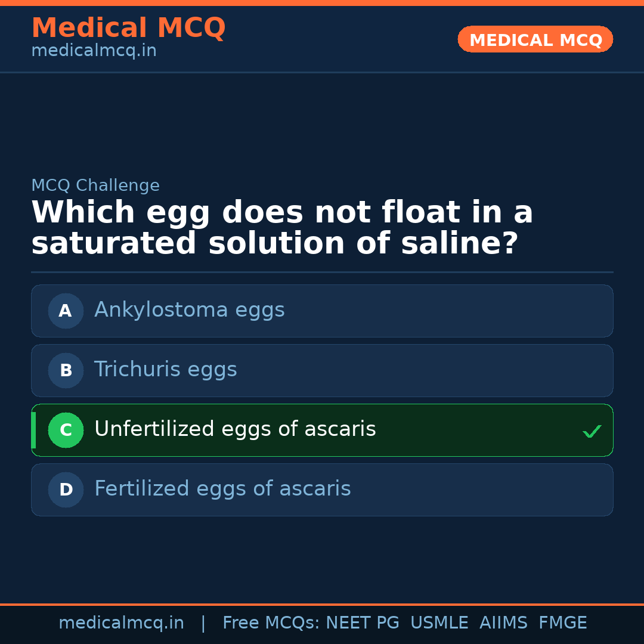Click AIIMS in the footer
Viewport: 644px width, 644px height.
pyautogui.click(x=503, y=623)
